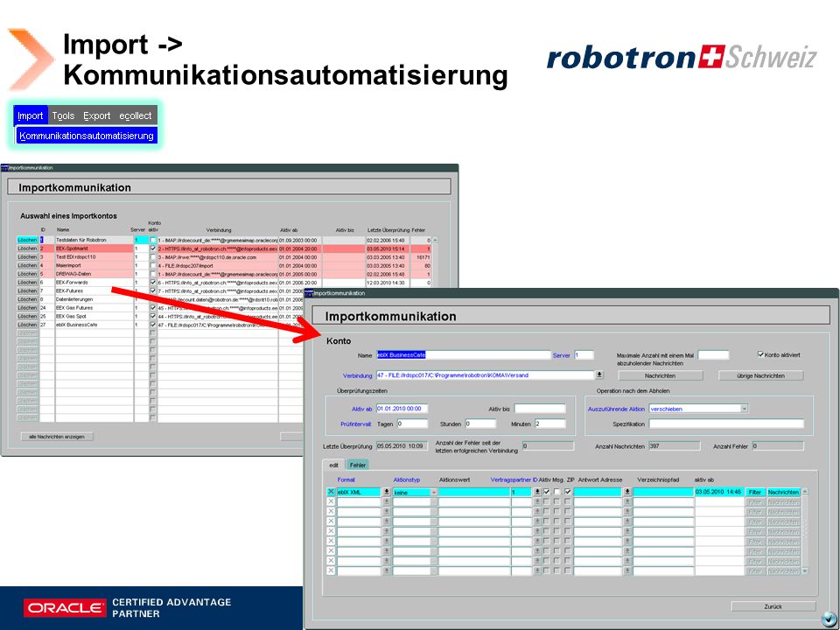Click the aktiv ab value 03.05.2010 14:46
Image resolution: width=840 pixels, height=630 pixels.
[x=719, y=492]
